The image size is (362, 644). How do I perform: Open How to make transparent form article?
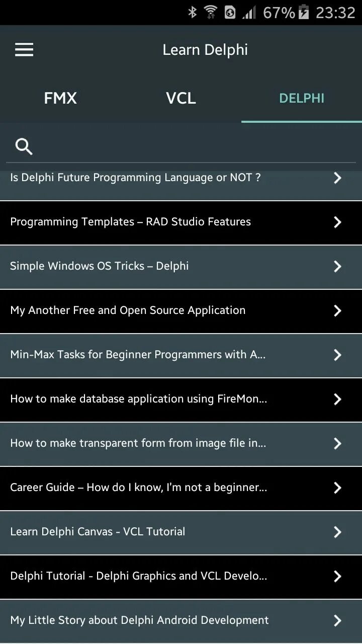coord(181,444)
